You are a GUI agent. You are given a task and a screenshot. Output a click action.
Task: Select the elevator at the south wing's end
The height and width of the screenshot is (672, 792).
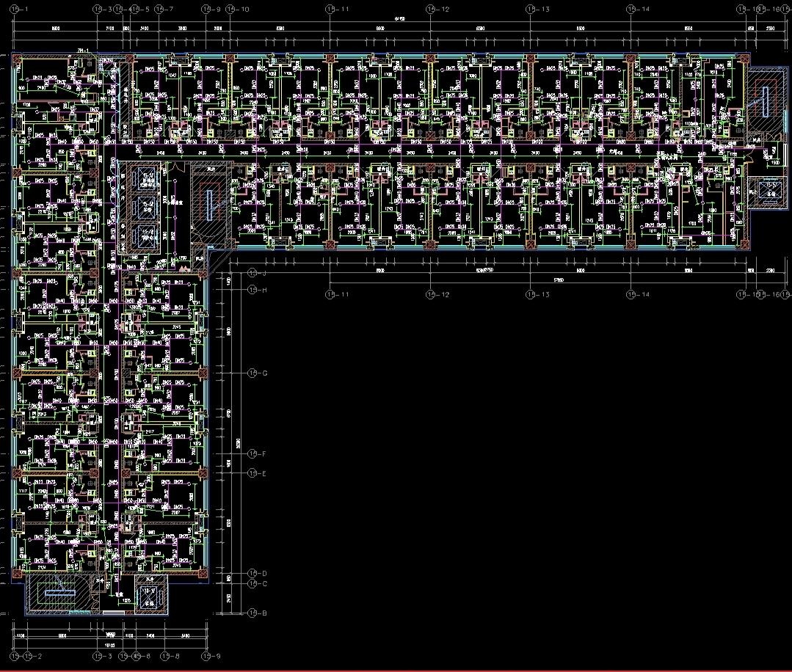150,595
